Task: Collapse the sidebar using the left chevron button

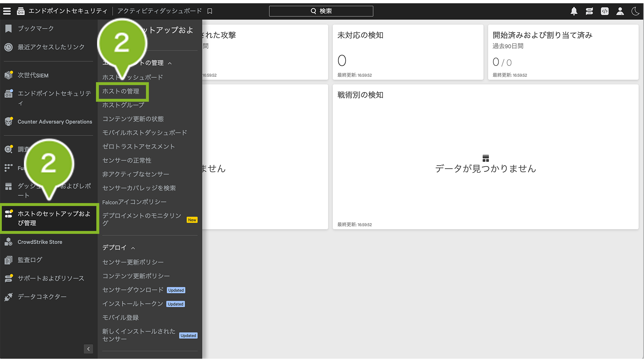Action: (x=88, y=349)
